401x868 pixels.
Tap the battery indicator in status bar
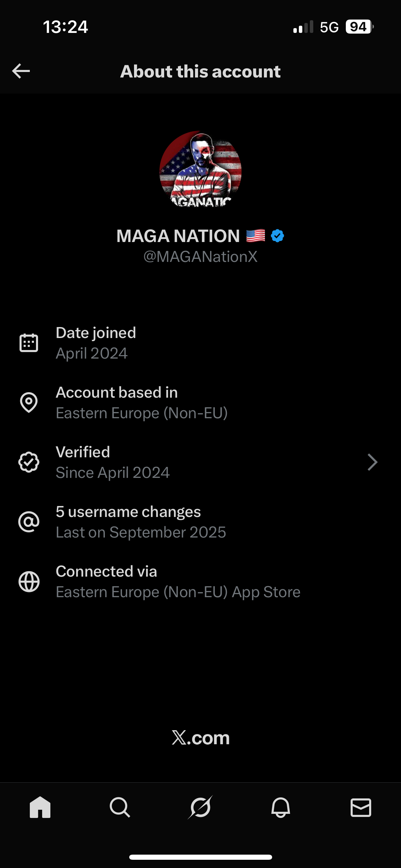tap(359, 27)
